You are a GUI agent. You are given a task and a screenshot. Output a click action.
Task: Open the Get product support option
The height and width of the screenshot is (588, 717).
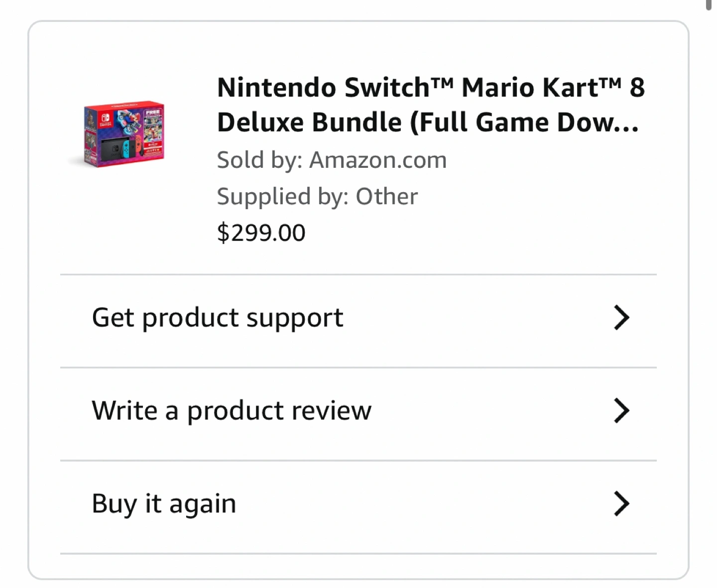click(x=218, y=318)
